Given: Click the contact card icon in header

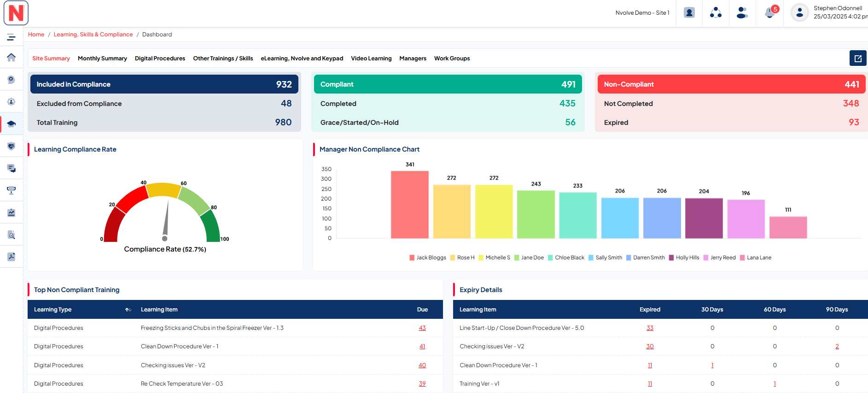Looking at the screenshot, I should pos(689,13).
